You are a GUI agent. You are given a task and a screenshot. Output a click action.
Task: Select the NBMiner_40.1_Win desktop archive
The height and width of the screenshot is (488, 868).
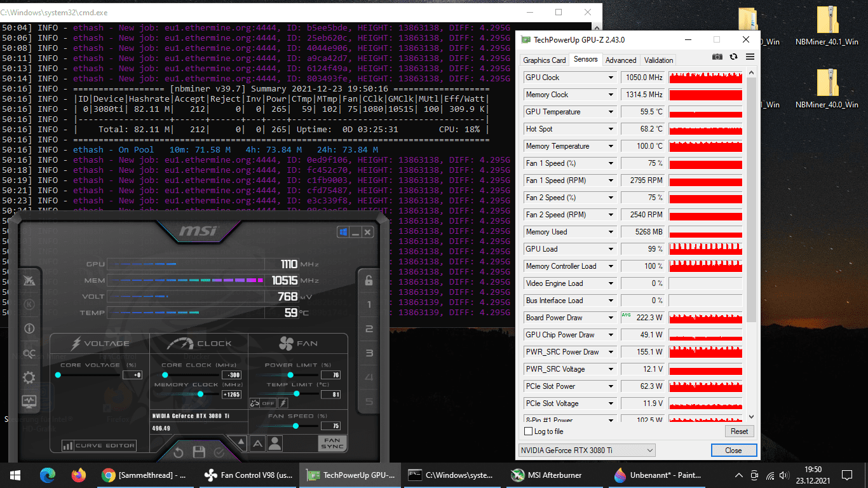[x=827, y=26]
